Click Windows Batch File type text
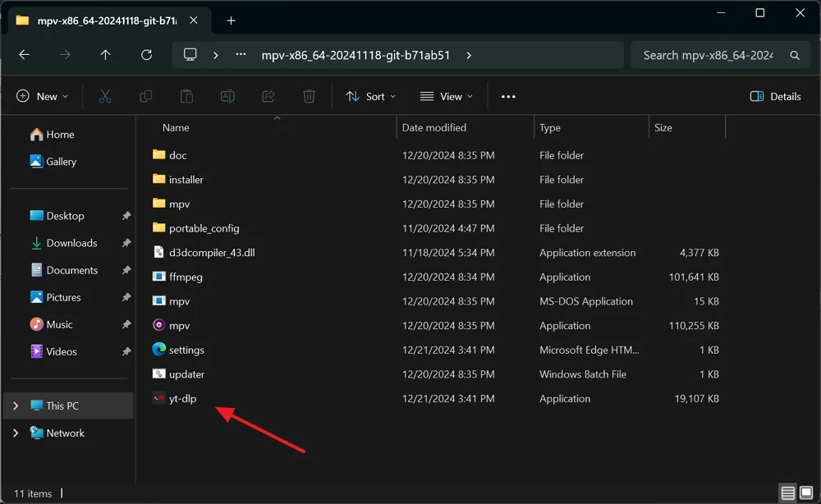821x504 pixels. click(x=583, y=374)
